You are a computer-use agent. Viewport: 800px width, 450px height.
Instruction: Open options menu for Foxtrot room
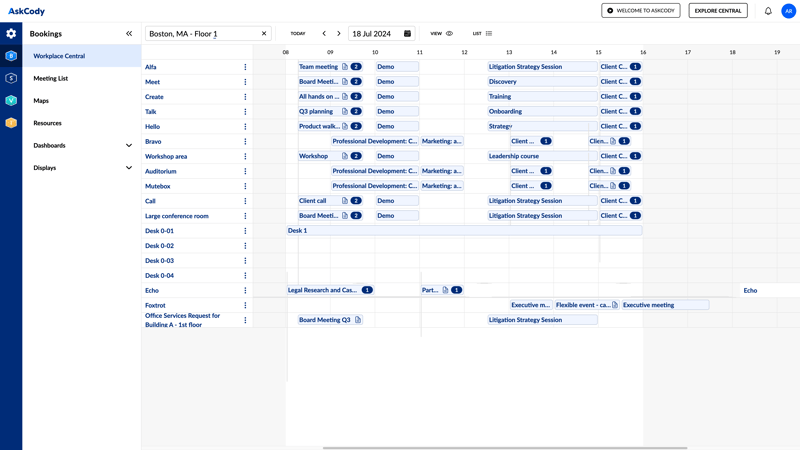coord(245,305)
